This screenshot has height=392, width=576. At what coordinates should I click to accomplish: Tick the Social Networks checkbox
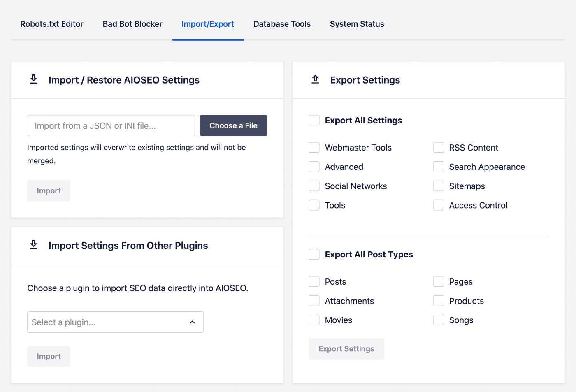coord(314,186)
